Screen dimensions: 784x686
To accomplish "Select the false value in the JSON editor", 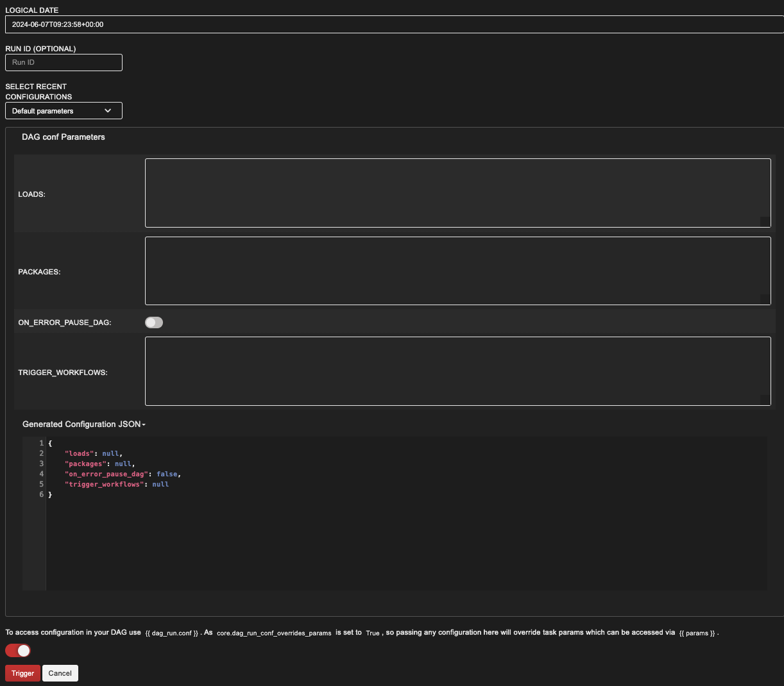I will [x=167, y=474].
